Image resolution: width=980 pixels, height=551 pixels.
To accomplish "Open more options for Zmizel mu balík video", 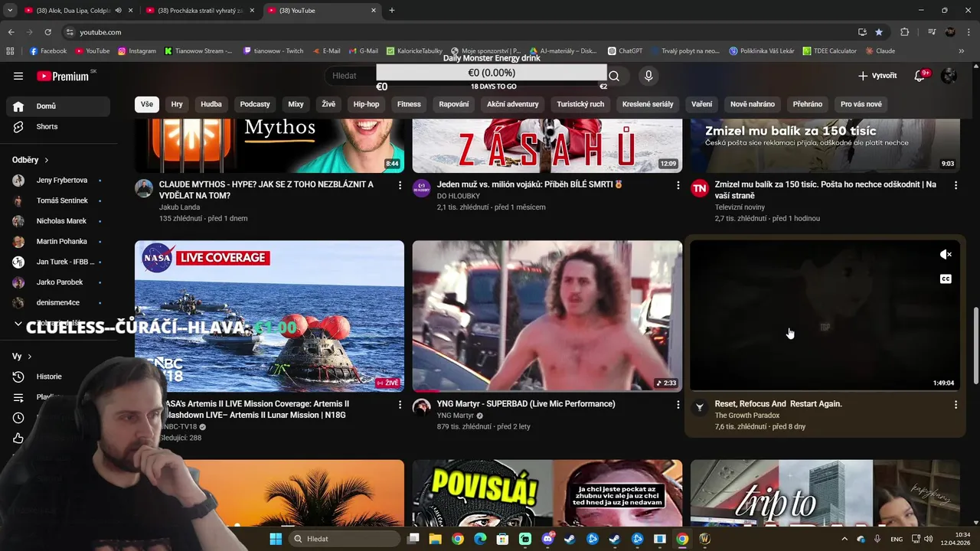I will click(x=955, y=185).
